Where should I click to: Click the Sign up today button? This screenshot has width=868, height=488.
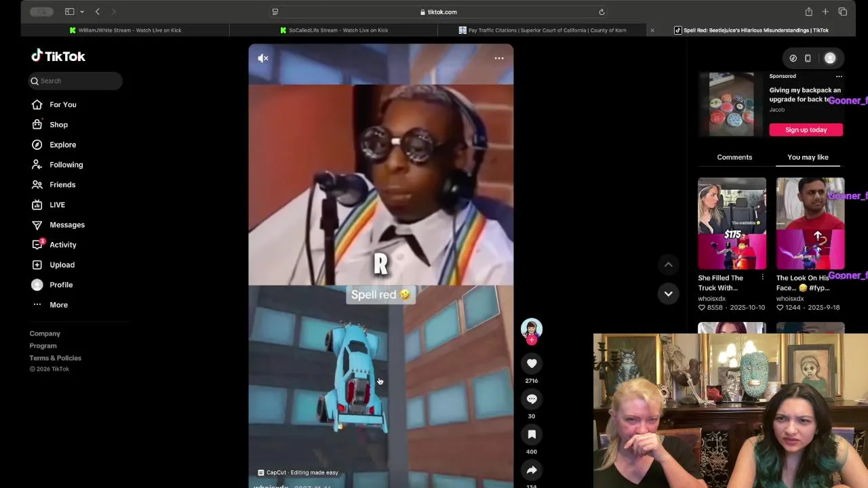tap(806, 129)
